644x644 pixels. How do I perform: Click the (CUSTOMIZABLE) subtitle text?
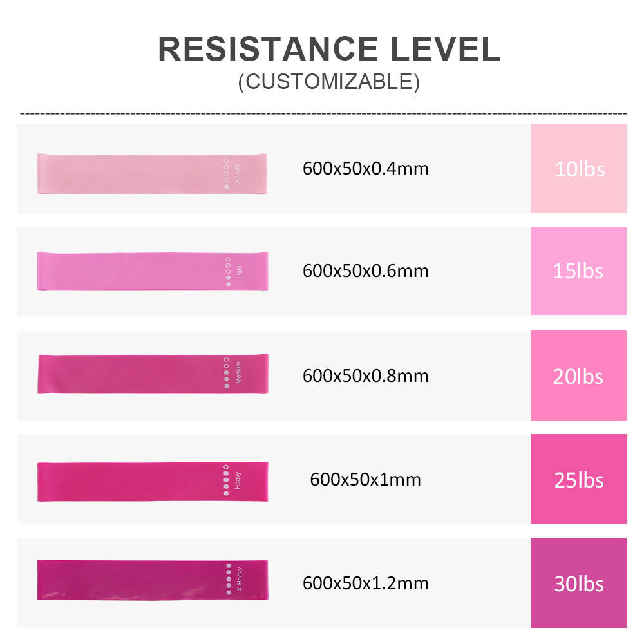pos(329,82)
